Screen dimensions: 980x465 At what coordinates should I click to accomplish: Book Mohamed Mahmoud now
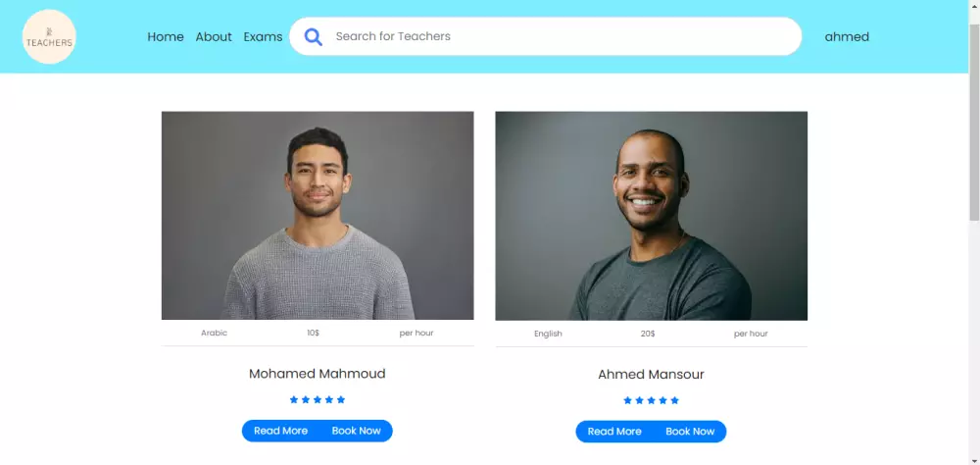pyautogui.click(x=357, y=431)
